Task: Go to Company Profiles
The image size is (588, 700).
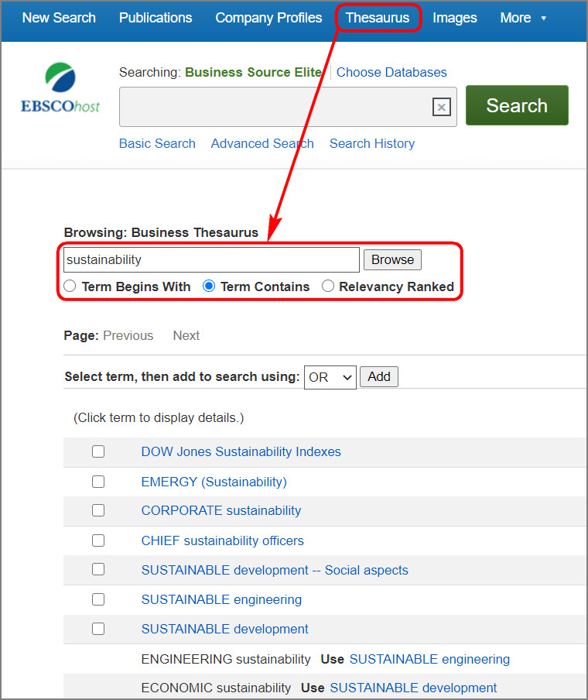Action: (x=268, y=18)
